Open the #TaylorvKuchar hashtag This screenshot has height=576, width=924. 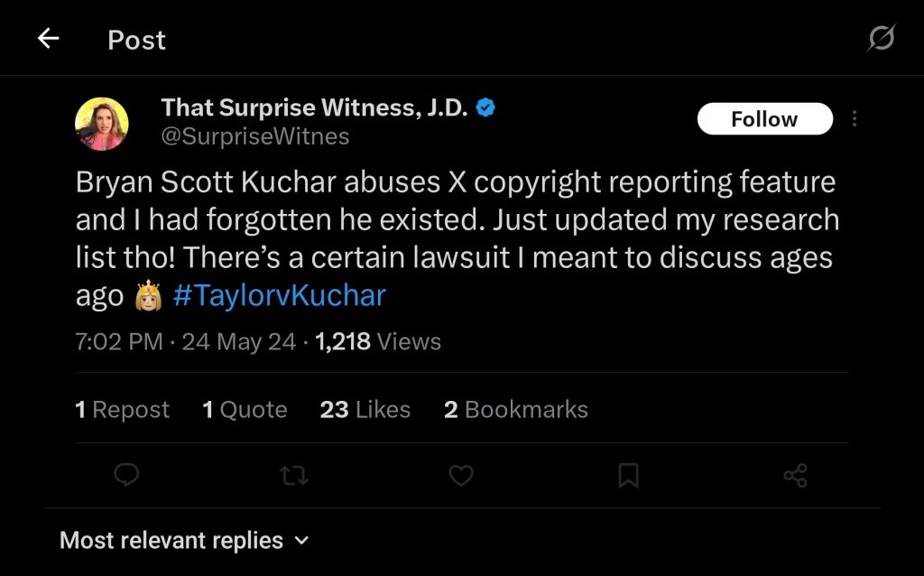(x=279, y=296)
